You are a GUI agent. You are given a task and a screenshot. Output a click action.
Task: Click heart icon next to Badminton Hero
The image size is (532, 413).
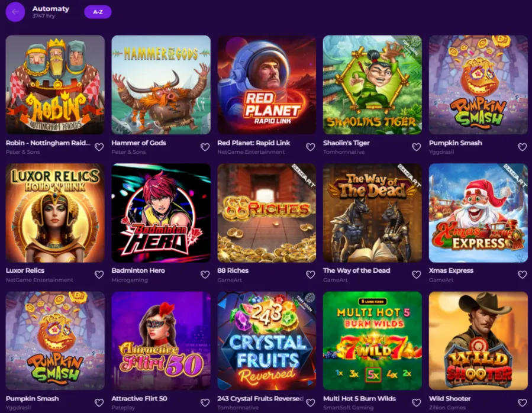click(x=205, y=275)
